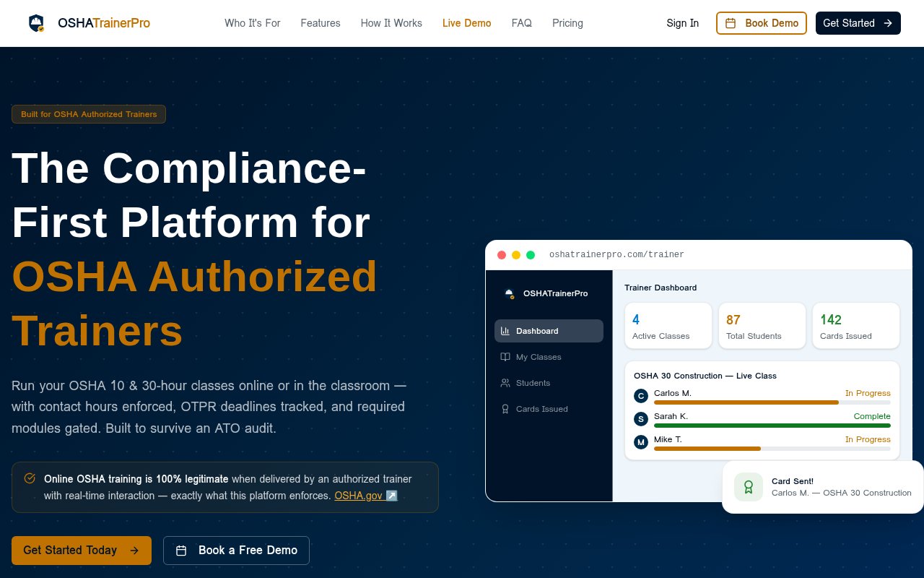Screen dimensions: 924x578
Task: Click Mike T. In Progress status
Action: tap(868, 439)
